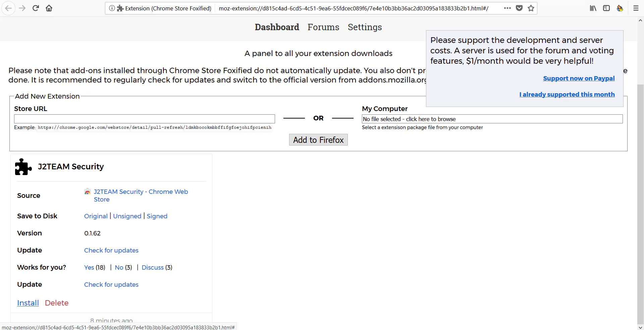Open J2TEAM Security Chrome Web Store link
Viewport: 644px width, 330px height.
pos(141,196)
